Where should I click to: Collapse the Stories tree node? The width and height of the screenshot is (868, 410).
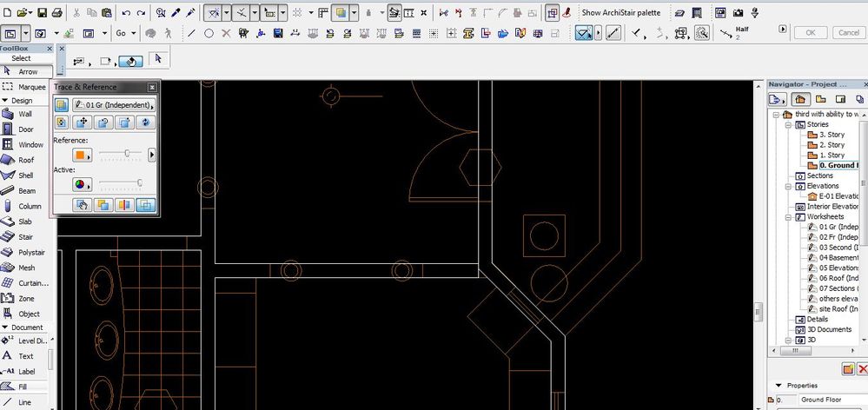click(x=787, y=124)
